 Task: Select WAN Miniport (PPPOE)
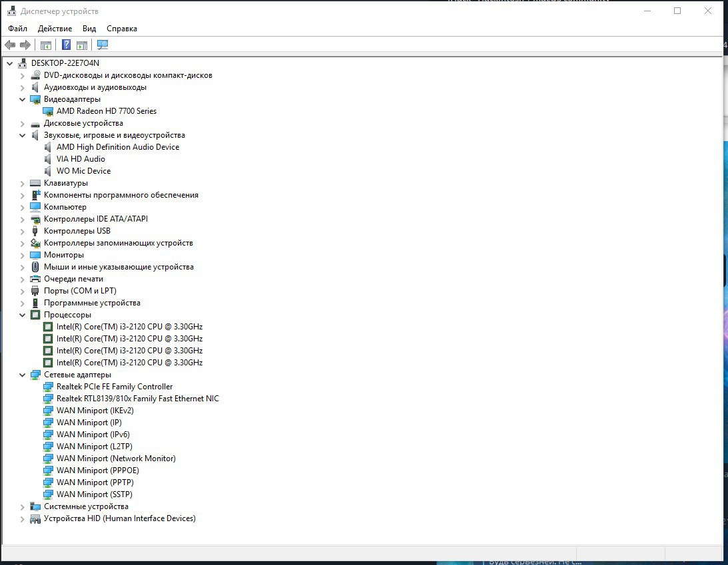[97, 471]
